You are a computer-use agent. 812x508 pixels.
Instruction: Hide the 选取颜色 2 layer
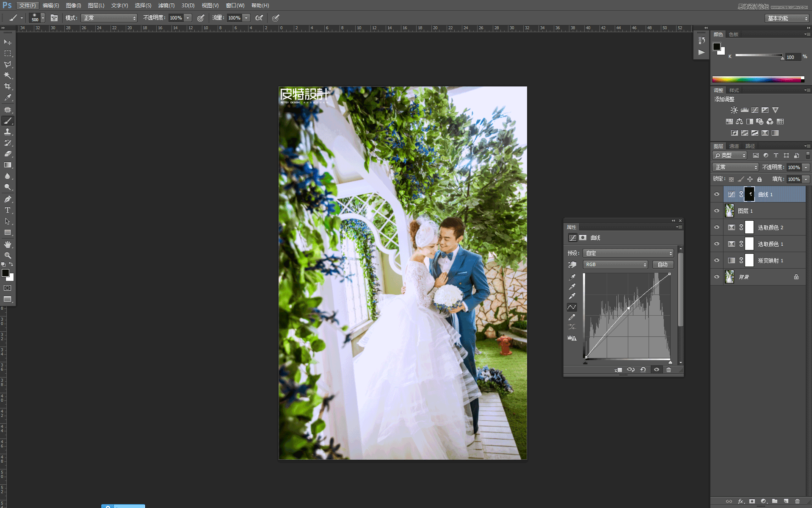click(x=717, y=227)
